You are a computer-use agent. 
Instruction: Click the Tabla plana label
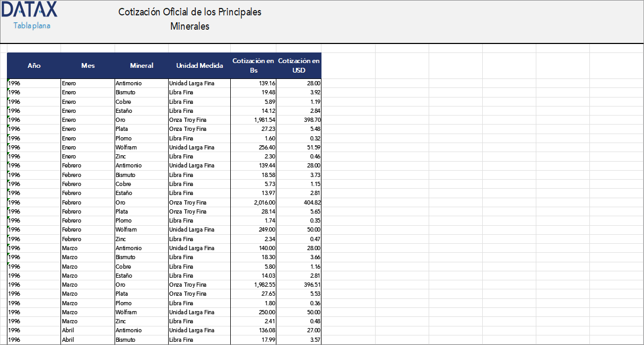pyautogui.click(x=31, y=24)
